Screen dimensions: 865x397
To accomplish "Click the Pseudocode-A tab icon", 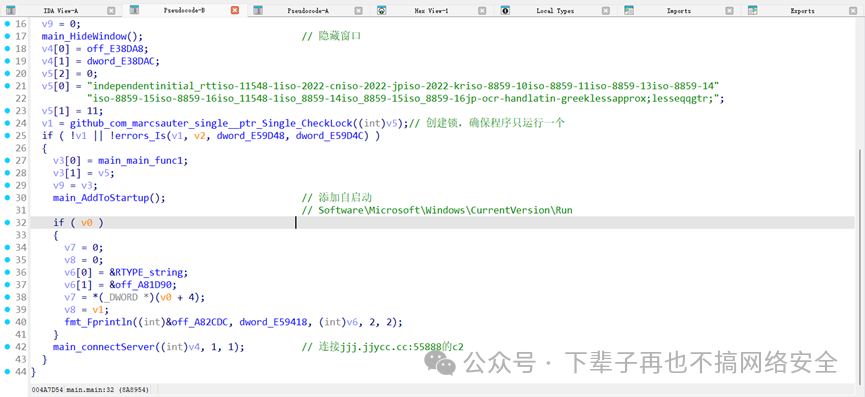I will (258, 10).
